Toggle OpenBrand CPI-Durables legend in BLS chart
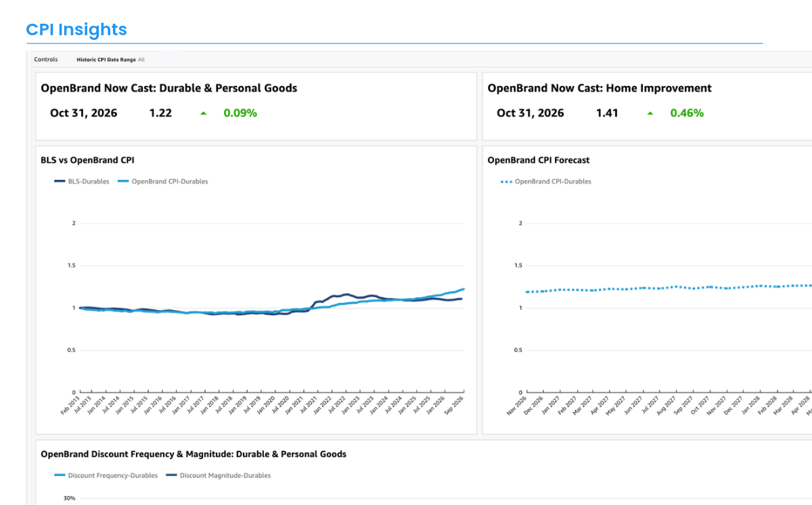Viewport: 812px width, 505px height. [163, 181]
